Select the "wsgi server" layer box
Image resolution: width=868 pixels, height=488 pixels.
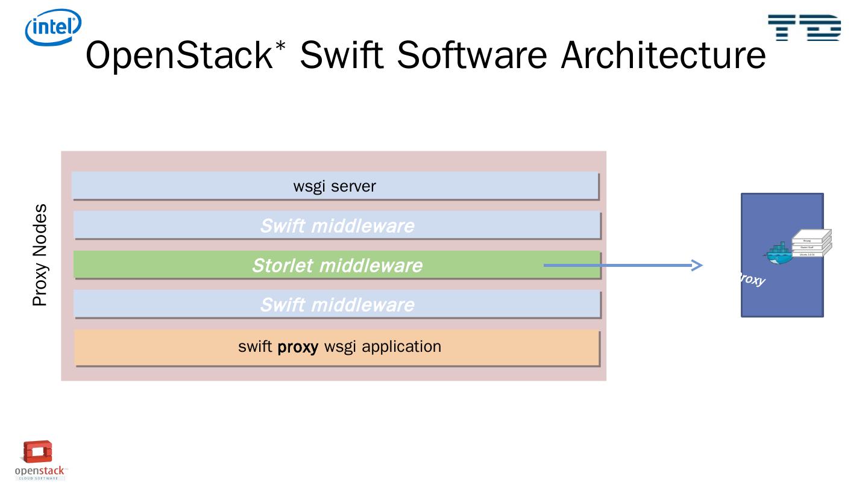coord(335,186)
